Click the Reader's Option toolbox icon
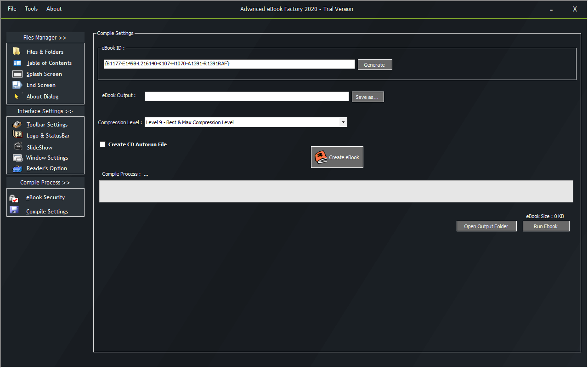Viewport: 588px width, 368px height. point(17,169)
